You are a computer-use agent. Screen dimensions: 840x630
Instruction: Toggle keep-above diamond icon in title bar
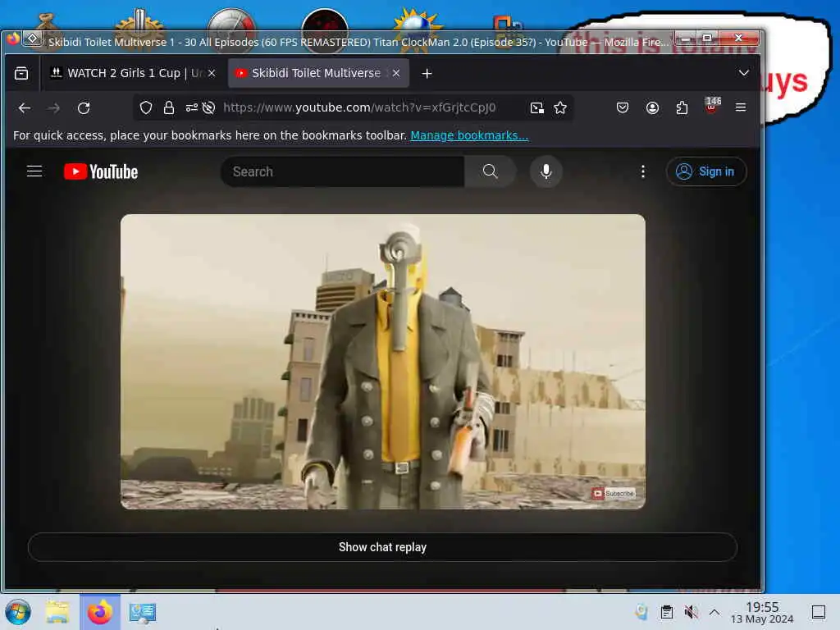33,39
